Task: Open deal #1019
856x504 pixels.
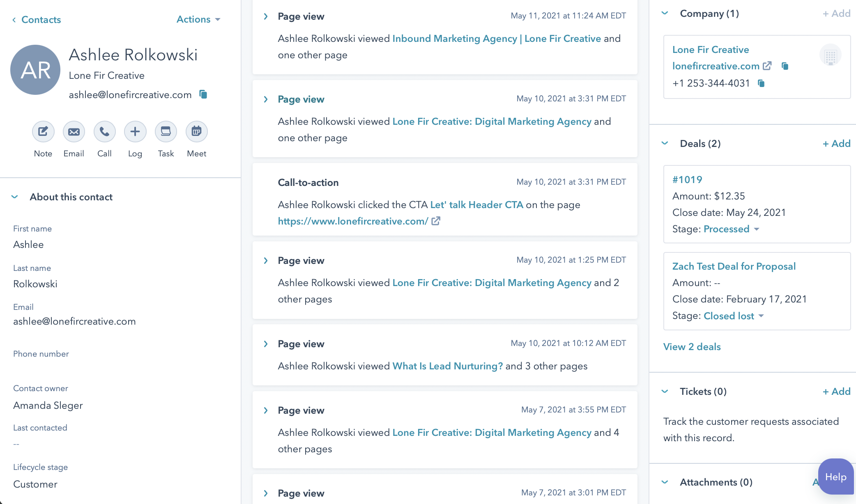Action: pos(687,180)
